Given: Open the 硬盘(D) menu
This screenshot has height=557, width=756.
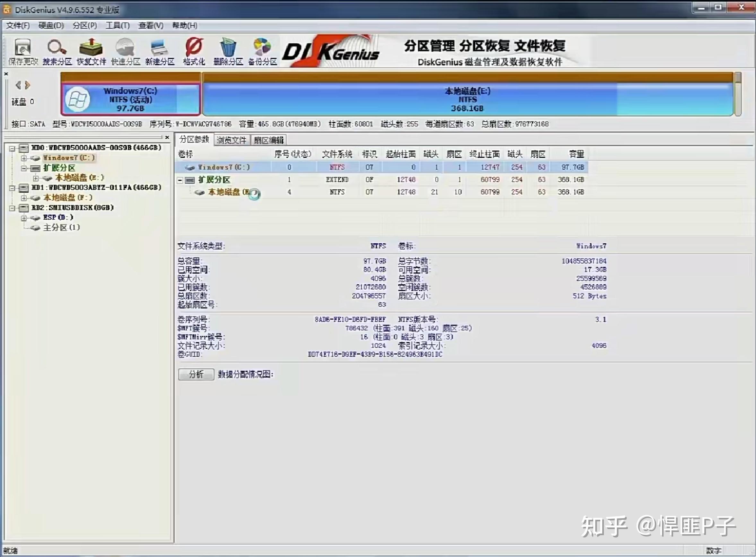Looking at the screenshot, I should pyautogui.click(x=51, y=26).
